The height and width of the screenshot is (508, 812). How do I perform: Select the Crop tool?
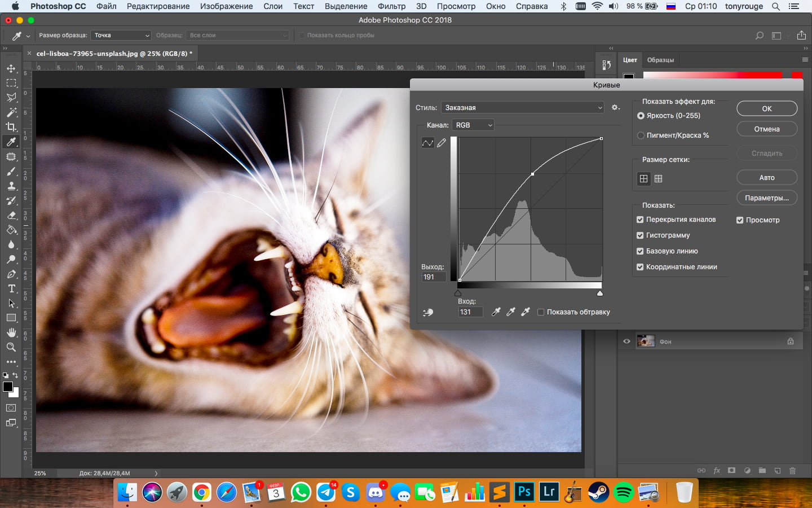(x=11, y=127)
